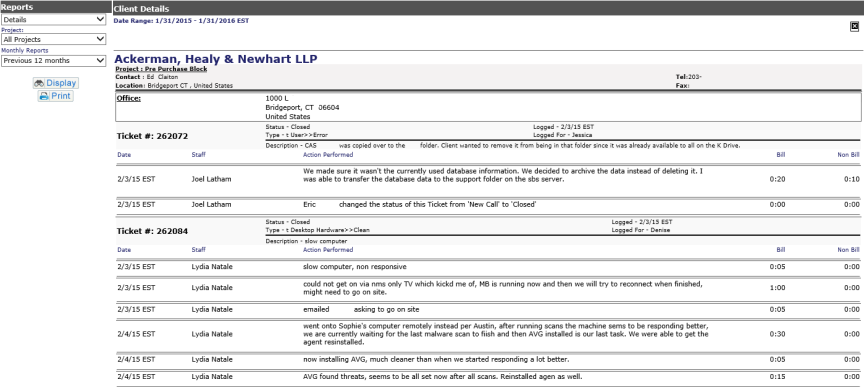Click Joel Latham in the status change row

[x=212, y=205]
